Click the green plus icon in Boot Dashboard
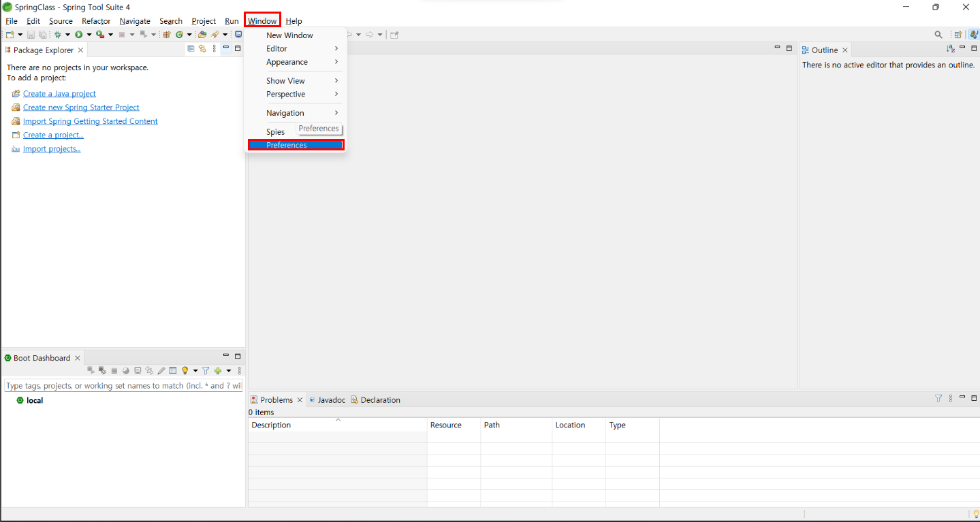The width and height of the screenshot is (980, 522). (x=218, y=371)
